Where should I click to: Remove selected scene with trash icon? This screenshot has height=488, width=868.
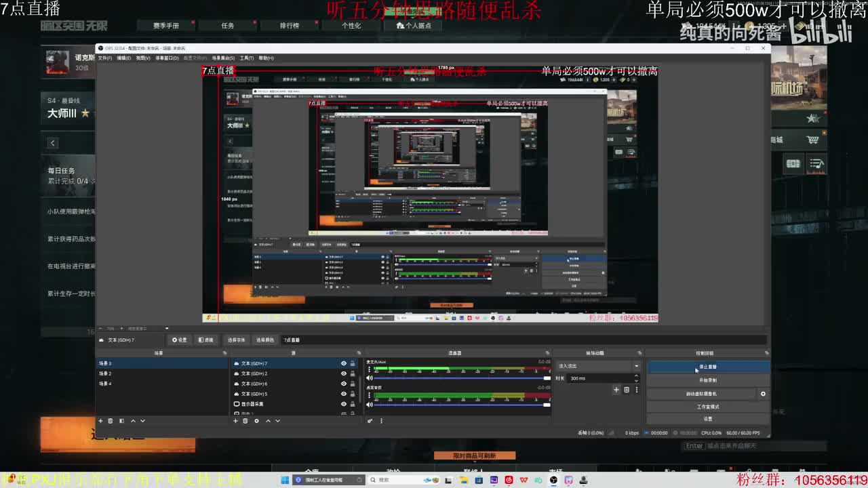111,421
